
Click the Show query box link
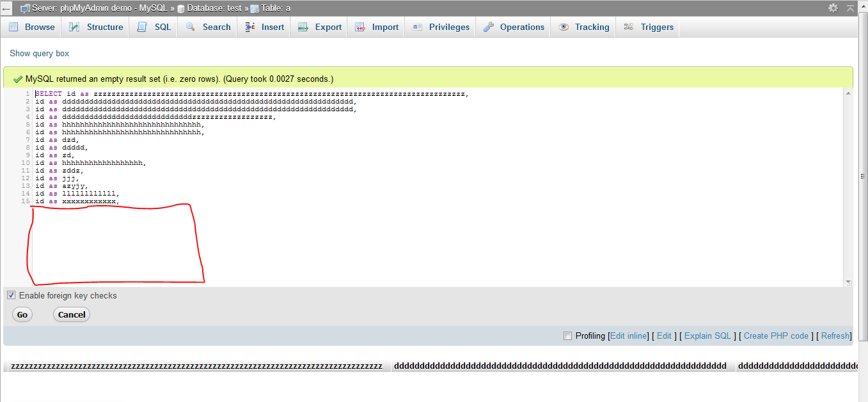click(39, 53)
